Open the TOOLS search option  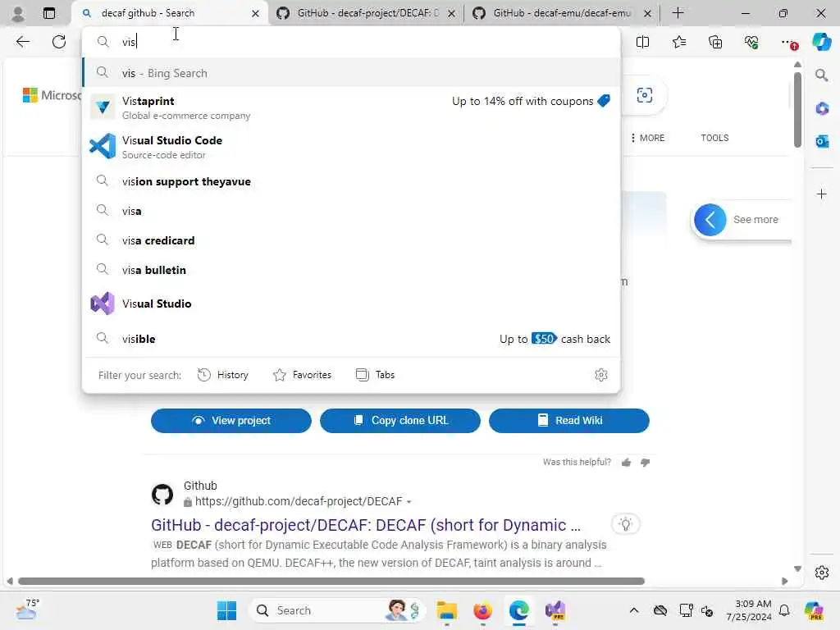point(714,138)
